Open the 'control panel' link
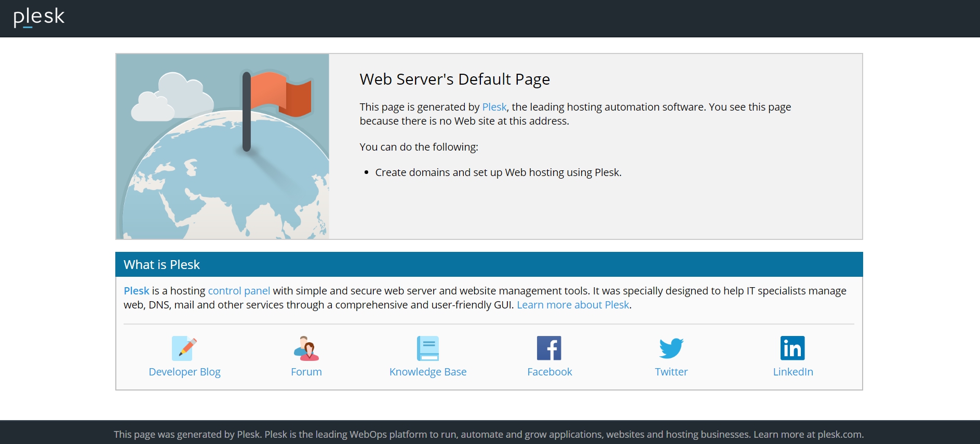 [239, 291]
